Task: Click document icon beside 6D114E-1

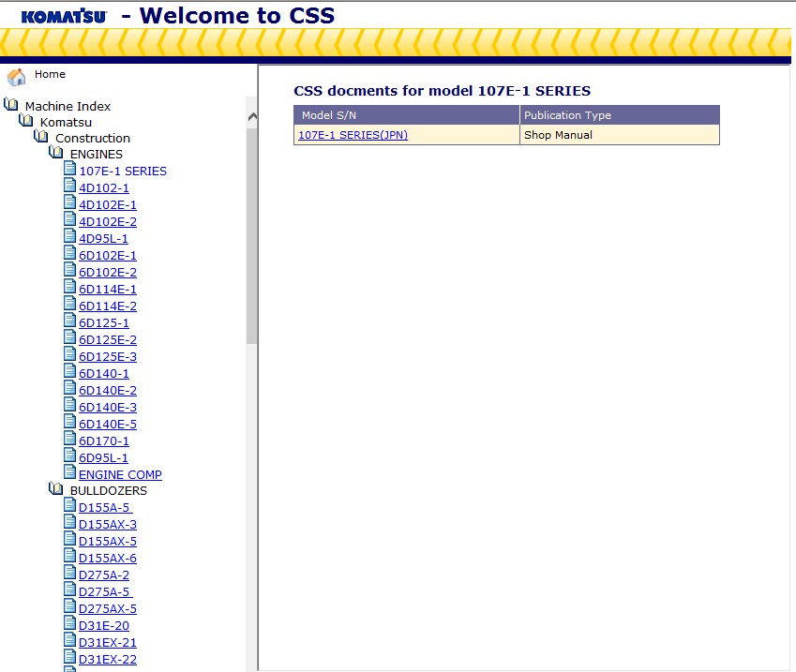Action: click(70, 286)
